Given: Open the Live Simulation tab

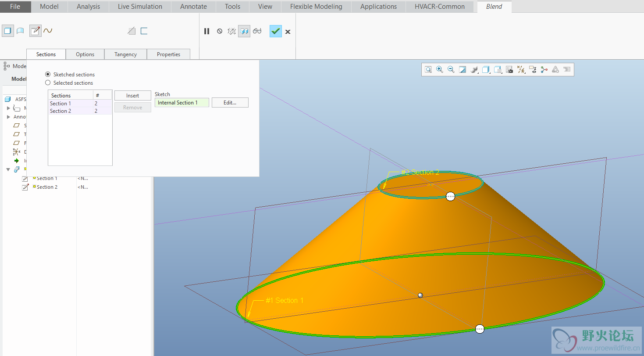Looking at the screenshot, I should point(140,7).
